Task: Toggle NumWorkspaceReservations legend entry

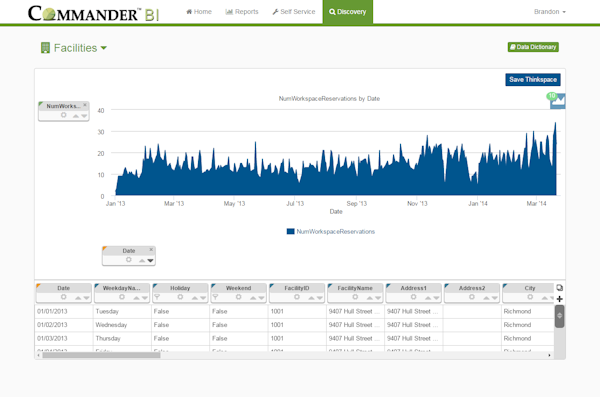Action: coord(331,232)
